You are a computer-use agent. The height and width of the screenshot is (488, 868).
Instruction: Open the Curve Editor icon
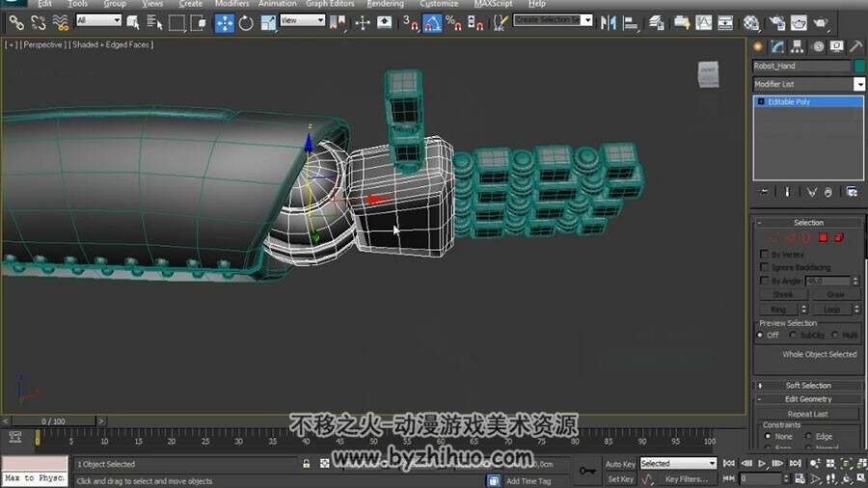(704, 23)
